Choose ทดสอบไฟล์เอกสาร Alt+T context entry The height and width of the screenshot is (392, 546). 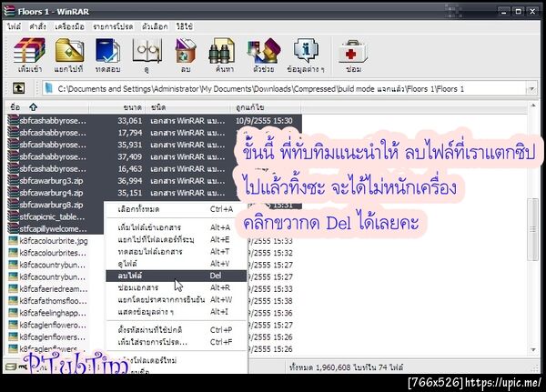coord(177,252)
